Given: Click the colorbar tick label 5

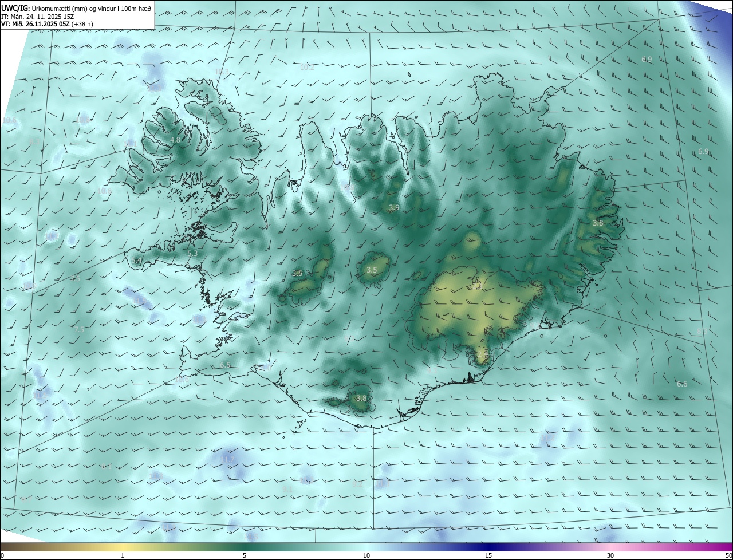Looking at the screenshot, I should tap(245, 555).
